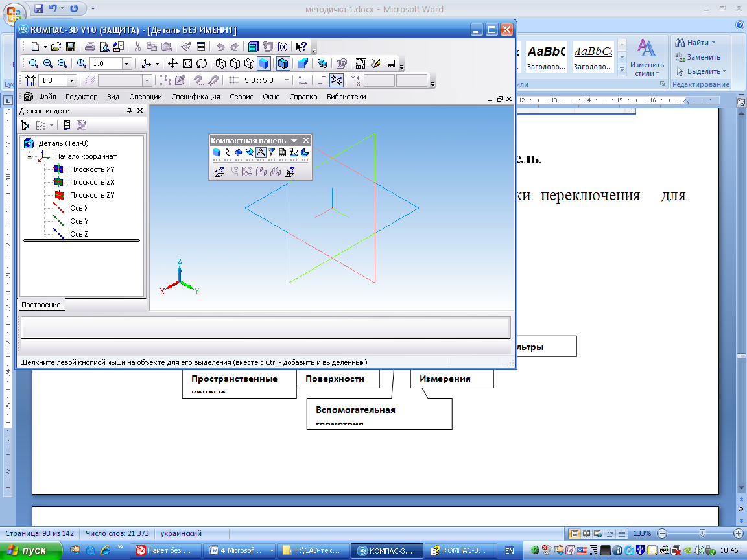The height and width of the screenshot is (560, 747).
Task: Open the Файл menu
Action: (x=47, y=97)
